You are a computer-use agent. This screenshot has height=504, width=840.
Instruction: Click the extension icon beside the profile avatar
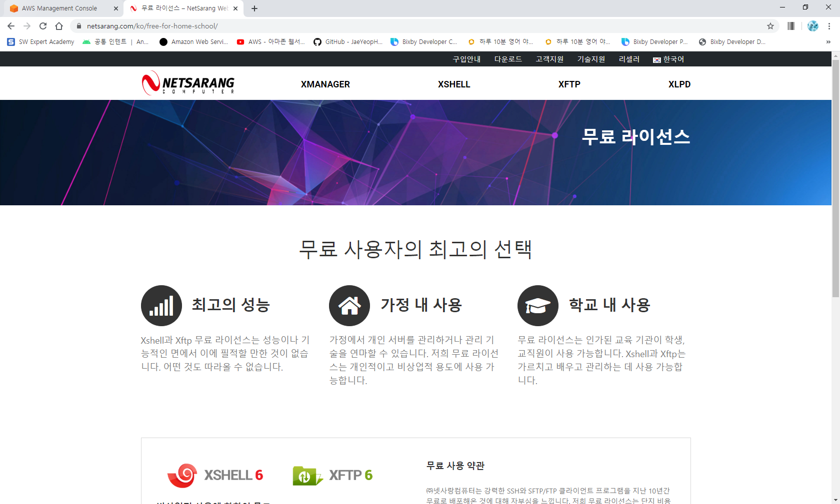coord(791,26)
